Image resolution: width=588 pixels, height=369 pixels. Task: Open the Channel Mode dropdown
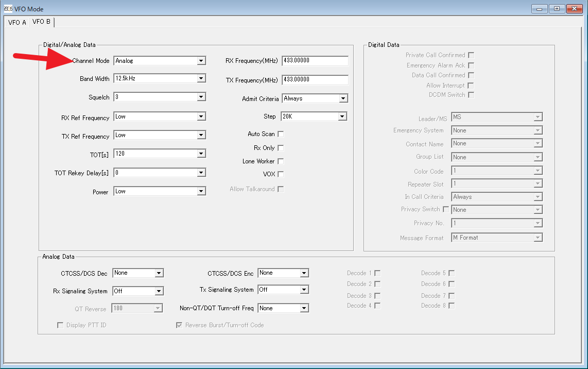pos(201,61)
